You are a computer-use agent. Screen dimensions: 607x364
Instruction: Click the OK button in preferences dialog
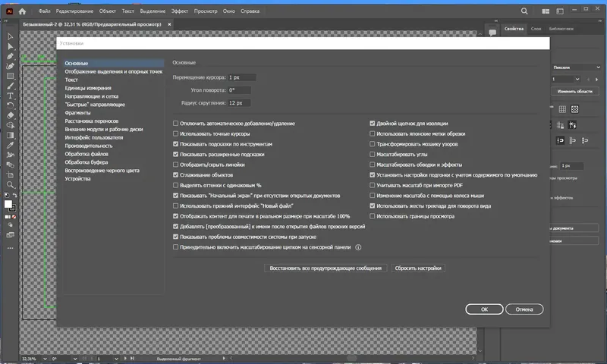(484, 309)
